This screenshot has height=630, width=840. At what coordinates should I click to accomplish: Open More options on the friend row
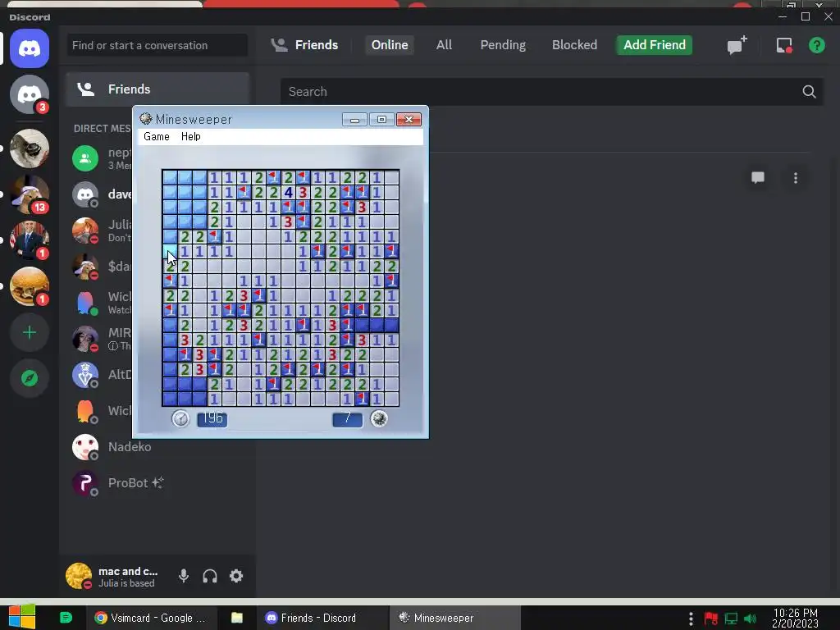click(796, 177)
